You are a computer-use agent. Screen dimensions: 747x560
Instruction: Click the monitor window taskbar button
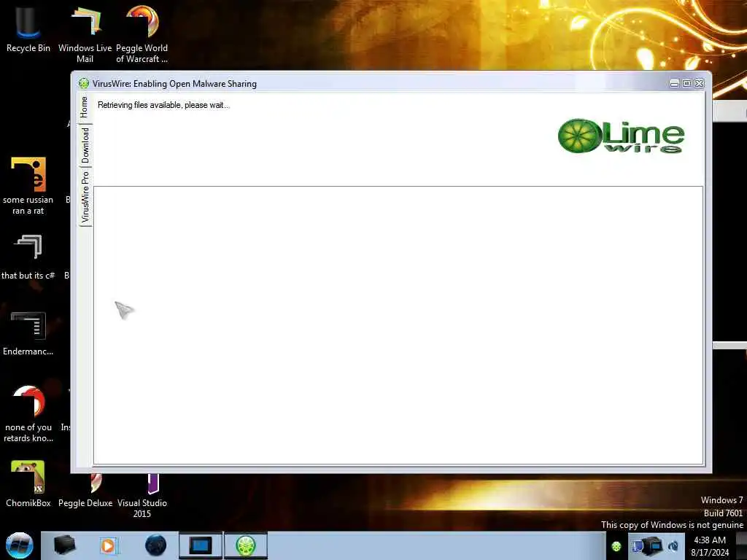pyautogui.click(x=201, y=545)
